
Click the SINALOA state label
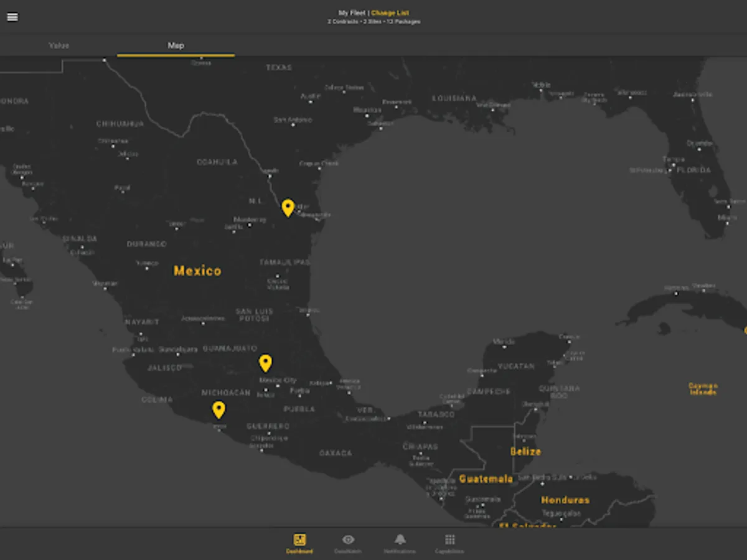pos(80,239)
